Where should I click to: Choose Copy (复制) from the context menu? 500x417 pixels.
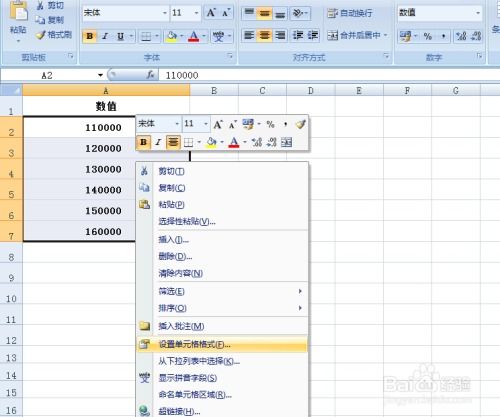[222, 188]
